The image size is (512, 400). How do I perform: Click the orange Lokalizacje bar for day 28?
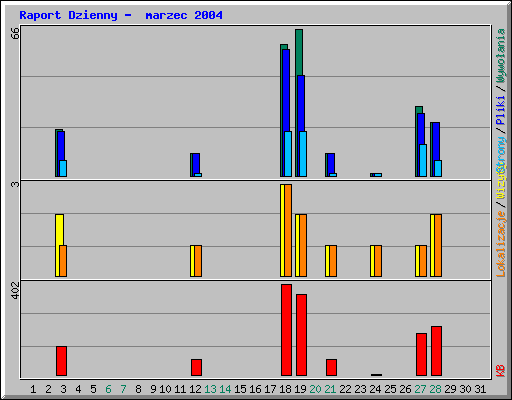[x=438, y=245]
